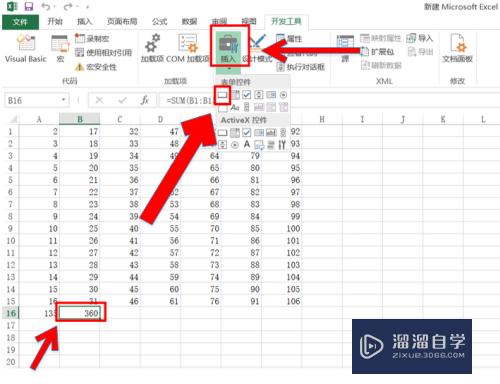Open 宏安全性 macro security settings
The height and width of the screenshot is (384, 500).
pyautogui.click(x=96, y=67)
